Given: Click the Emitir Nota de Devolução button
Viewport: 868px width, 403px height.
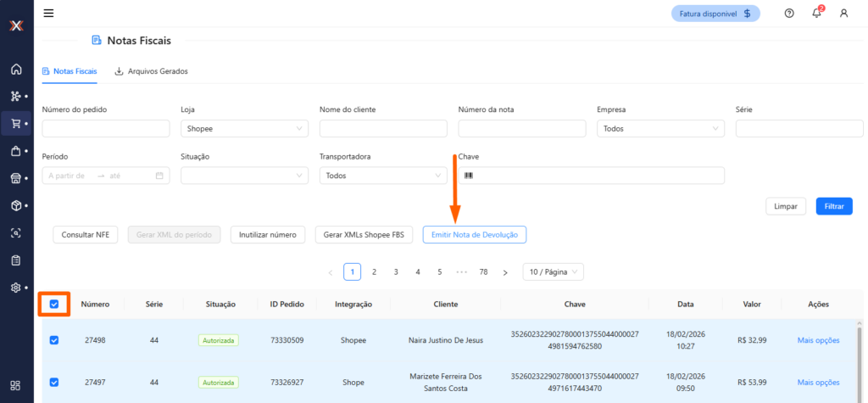Looking at the screenshot, I should (474, 234).
